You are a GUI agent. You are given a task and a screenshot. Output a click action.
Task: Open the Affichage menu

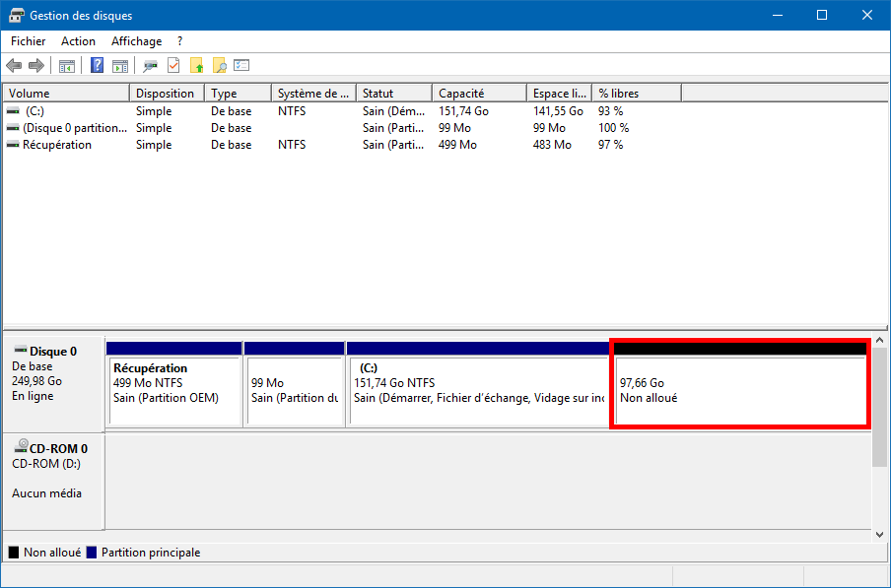tap(136, 40)
